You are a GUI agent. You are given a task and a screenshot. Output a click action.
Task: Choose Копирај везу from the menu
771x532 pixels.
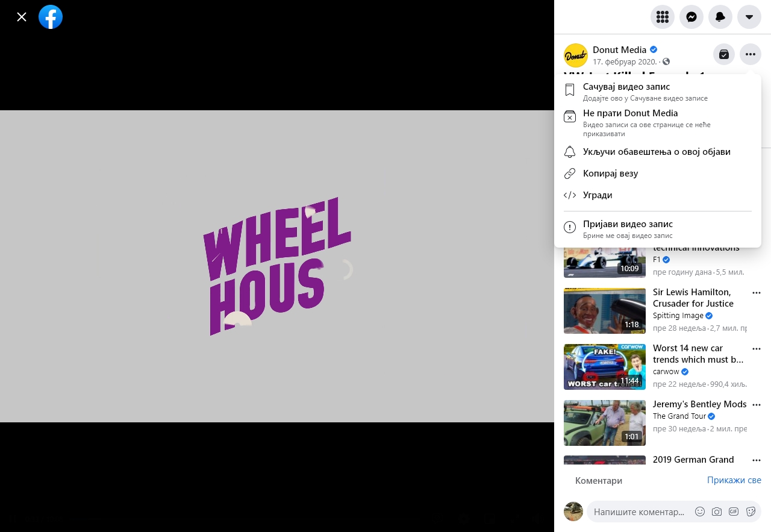coord(658,174)
